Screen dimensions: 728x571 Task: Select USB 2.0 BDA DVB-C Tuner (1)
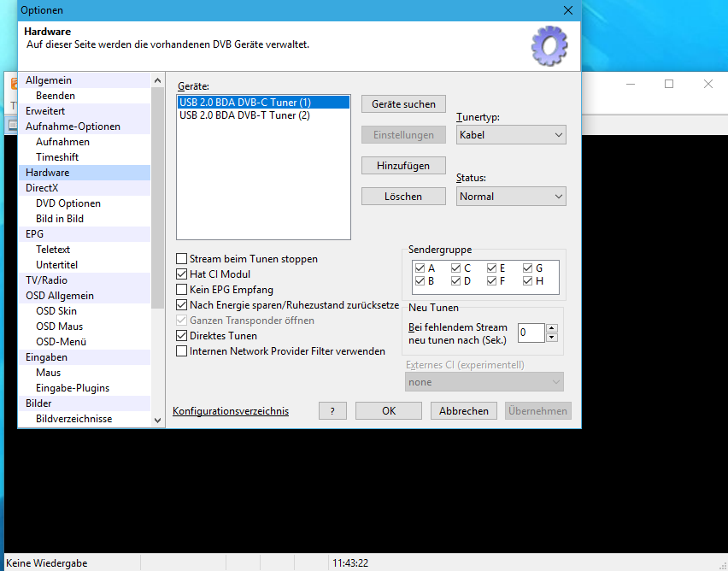click(263, 103)
